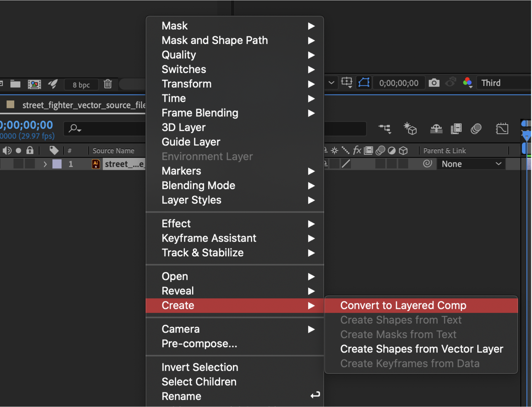Open the graph editor icon
Screen dimensions: 532x407
pyautogui.click(x=502, y=129)
